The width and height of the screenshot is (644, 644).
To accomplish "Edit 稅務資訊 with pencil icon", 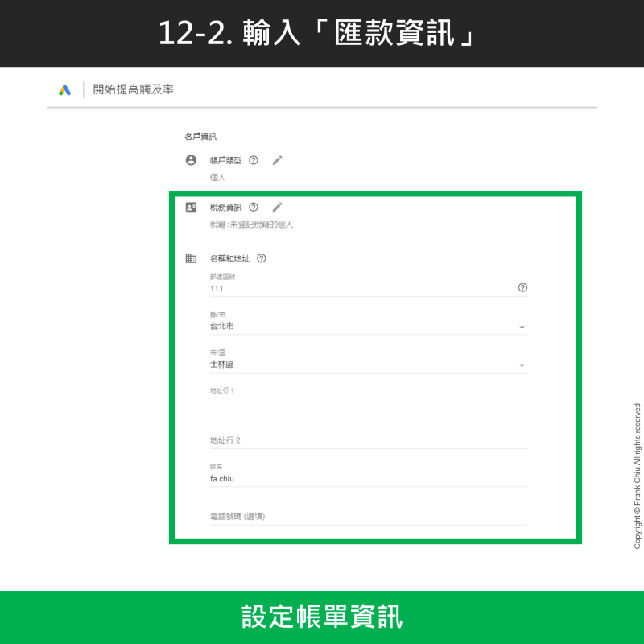I will click(x=277, y=207).
